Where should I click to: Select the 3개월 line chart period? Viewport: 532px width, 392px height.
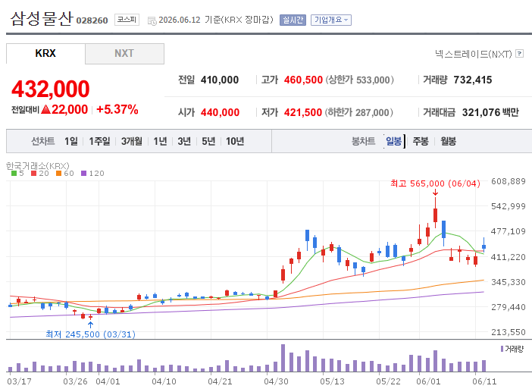132,141
